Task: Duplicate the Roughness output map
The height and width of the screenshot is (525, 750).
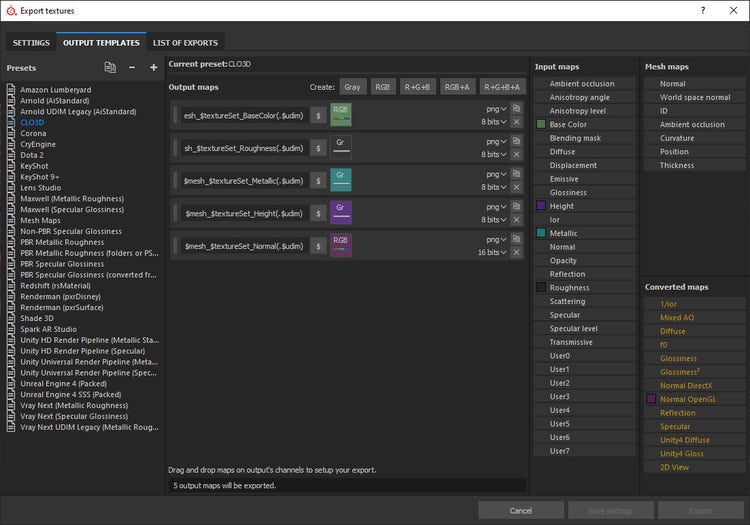Action: [516, 141]
